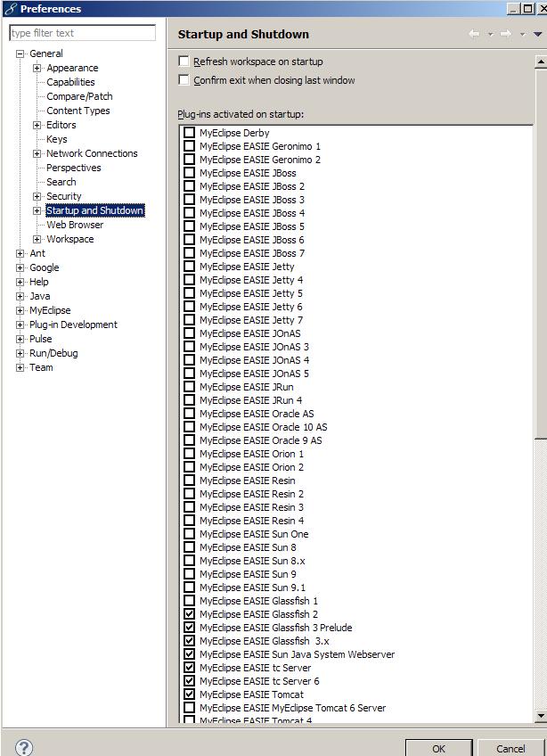Image resolution: width=547 pixels, height=756 pixels.
Task: Collapse the General tree node
Action: tap(20, 53)
